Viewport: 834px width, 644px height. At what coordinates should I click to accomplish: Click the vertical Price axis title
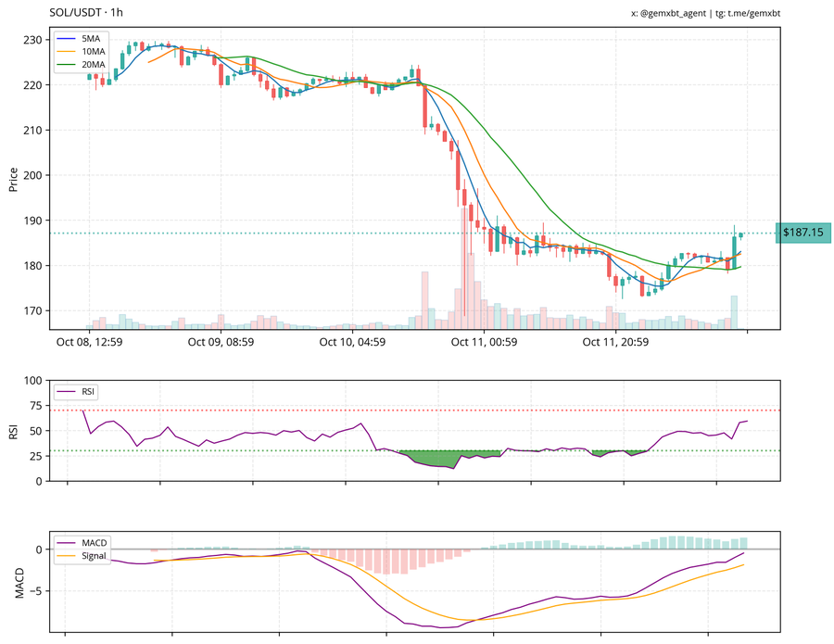(x=13, y=179)
